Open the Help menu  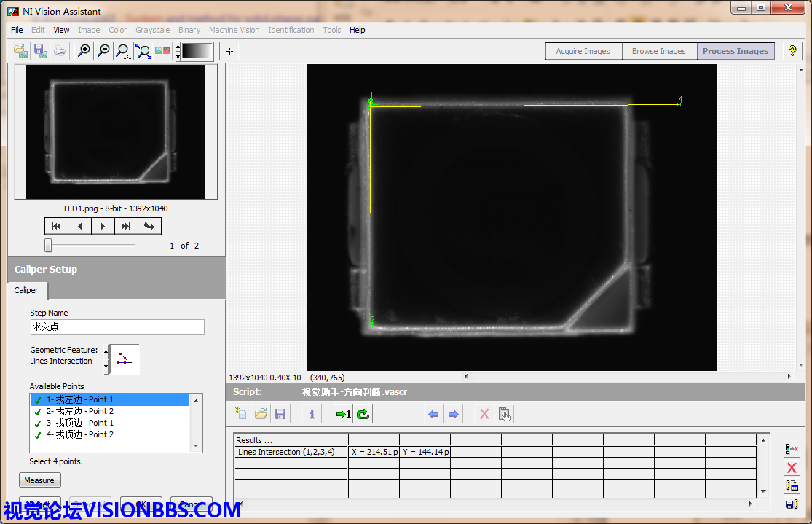(x=358, y=30)
